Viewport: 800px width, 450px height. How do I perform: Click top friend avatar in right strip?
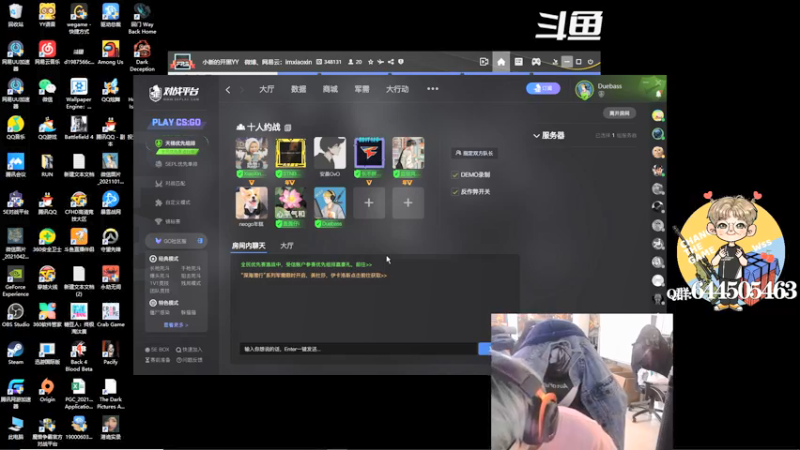pos(658,116)
